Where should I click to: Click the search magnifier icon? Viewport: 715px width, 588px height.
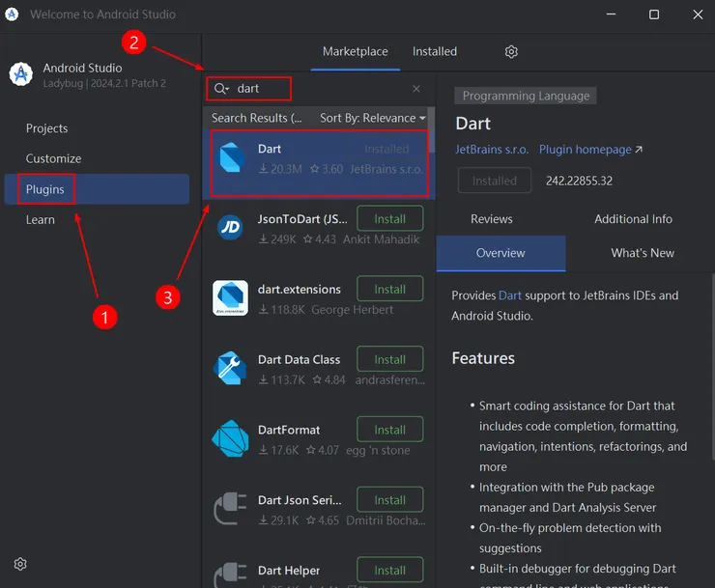click(x=221, y=89)
